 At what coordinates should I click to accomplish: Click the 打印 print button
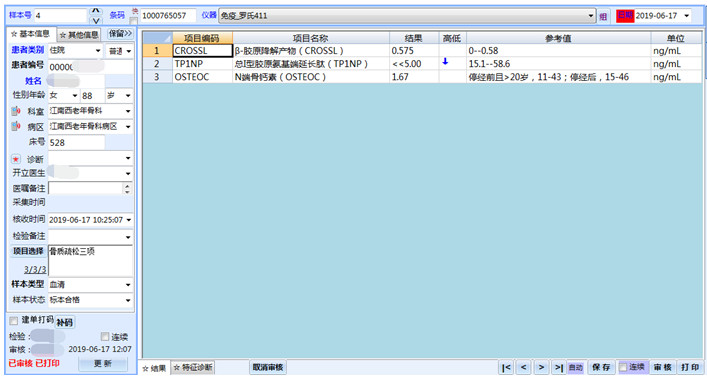[x=690, y=367]
